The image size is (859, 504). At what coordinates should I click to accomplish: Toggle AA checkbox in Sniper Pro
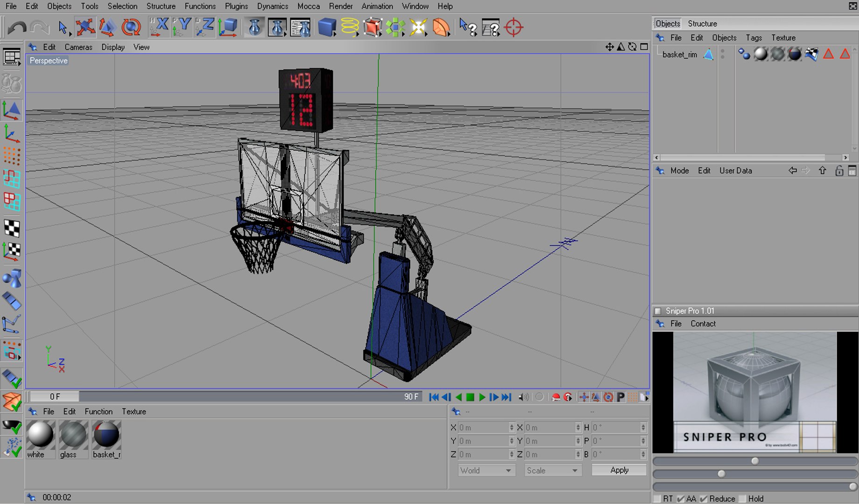[681, 499]
